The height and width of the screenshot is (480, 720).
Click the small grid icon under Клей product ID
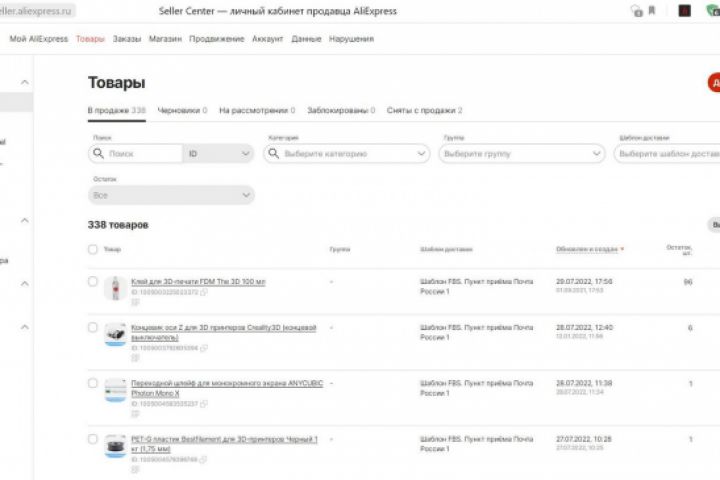point(135,302)
